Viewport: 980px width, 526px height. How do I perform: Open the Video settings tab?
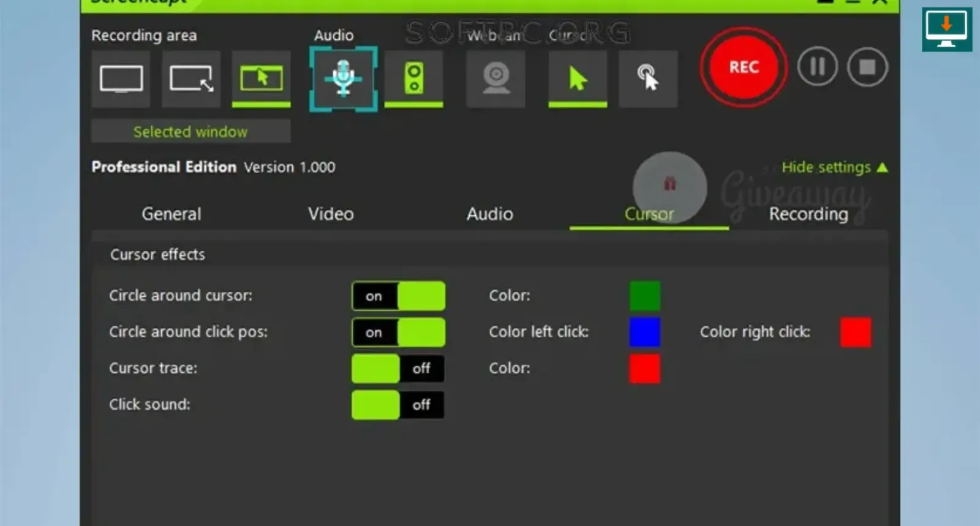tap(331, 214)
